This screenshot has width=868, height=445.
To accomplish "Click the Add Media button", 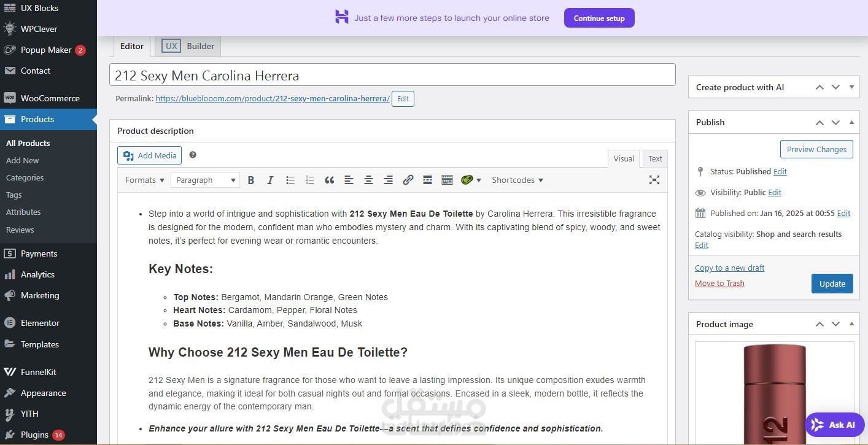I will tap(150, 155).
